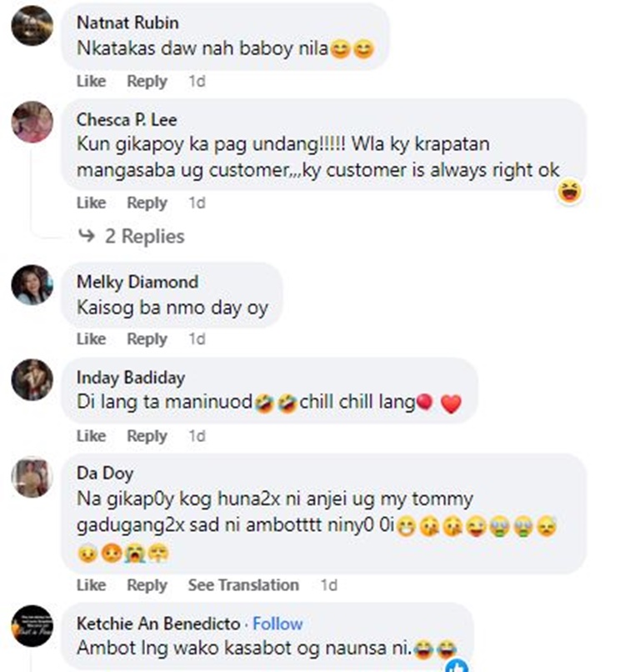Like Natnat Rubin's comment

point(91,81)
